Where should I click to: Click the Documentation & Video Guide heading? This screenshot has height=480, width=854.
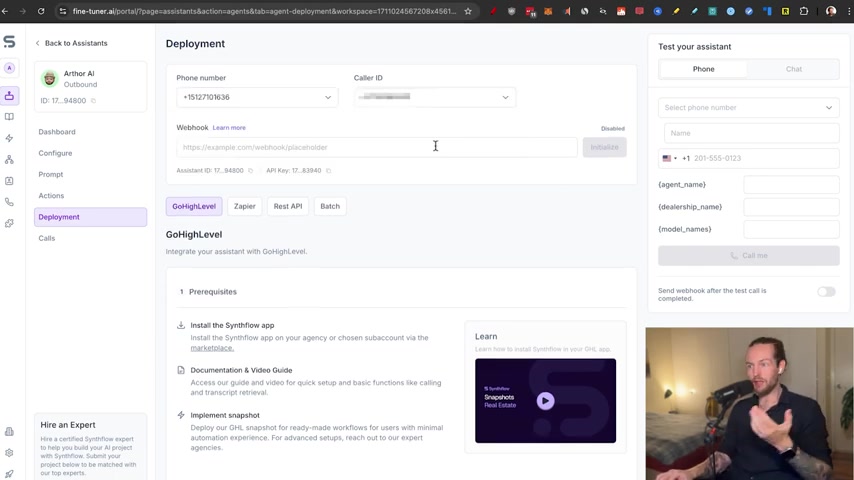pyautogui.click(x=241, y=370)
